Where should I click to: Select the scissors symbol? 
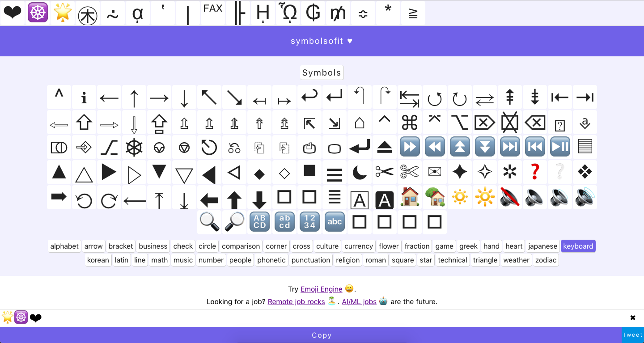click(385, 172)
